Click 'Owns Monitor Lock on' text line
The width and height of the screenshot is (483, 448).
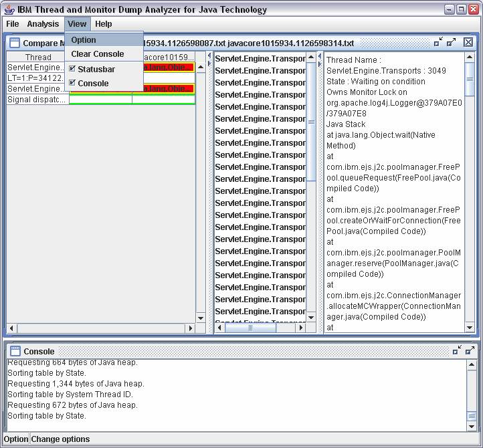(367, 92)
